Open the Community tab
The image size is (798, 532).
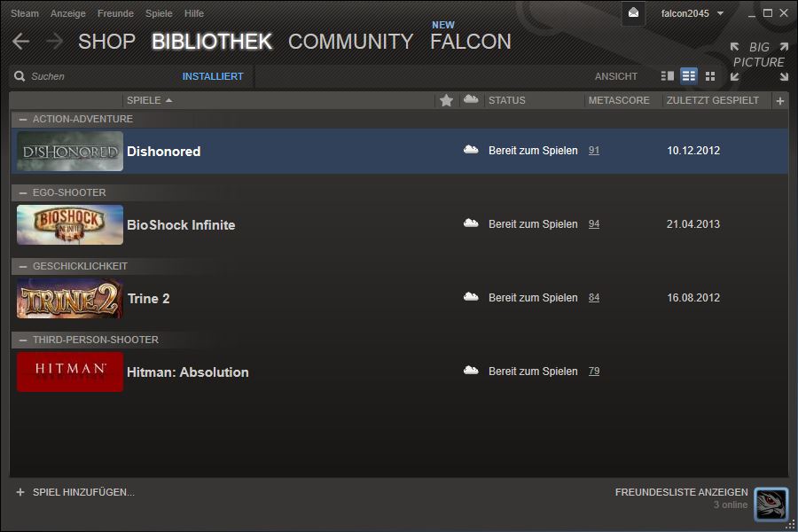click(x=350, y=42)
